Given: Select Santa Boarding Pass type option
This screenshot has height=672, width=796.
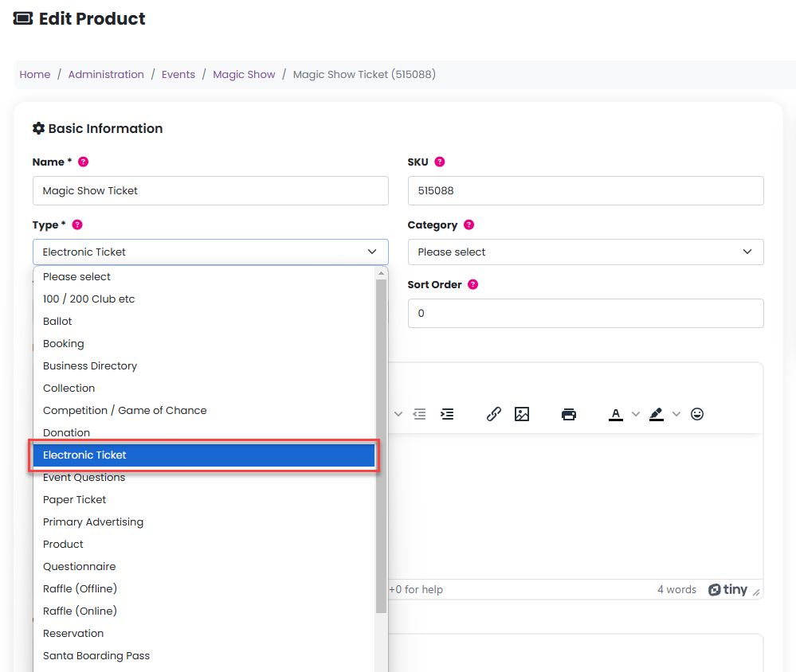Looking at the screenshot, I should [204, 656].
